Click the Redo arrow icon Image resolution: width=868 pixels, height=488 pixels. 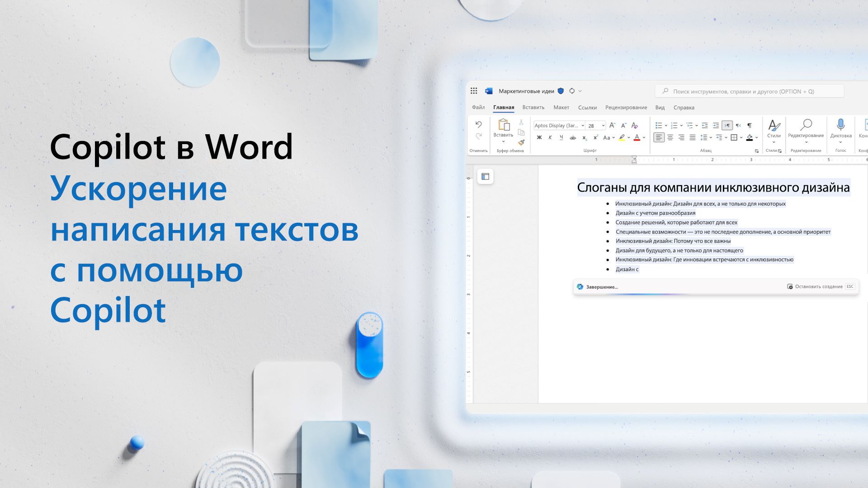pos(478,136)
